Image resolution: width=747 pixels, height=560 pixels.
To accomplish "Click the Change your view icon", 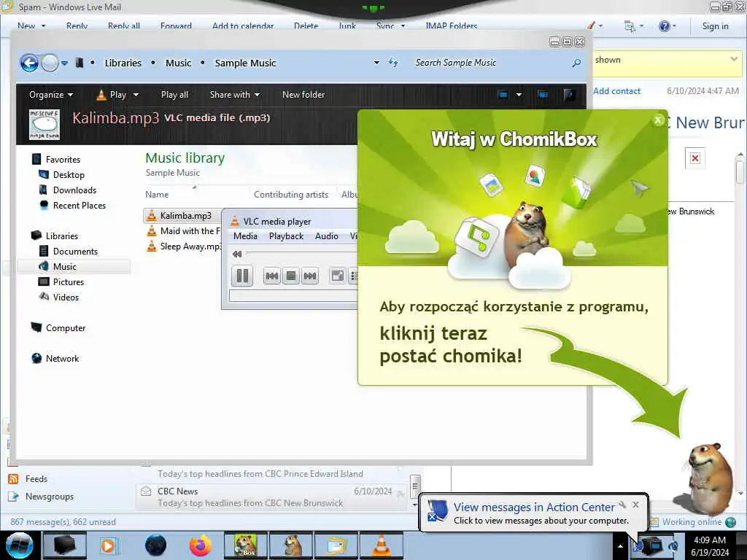I will pyautogui.click(x=503, y=95).
